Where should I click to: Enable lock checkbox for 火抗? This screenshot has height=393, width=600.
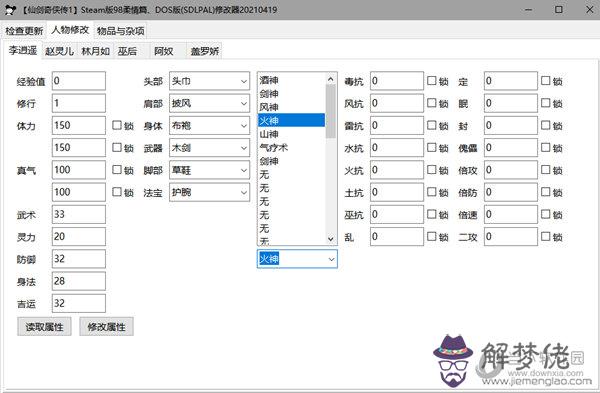(432, 170)
